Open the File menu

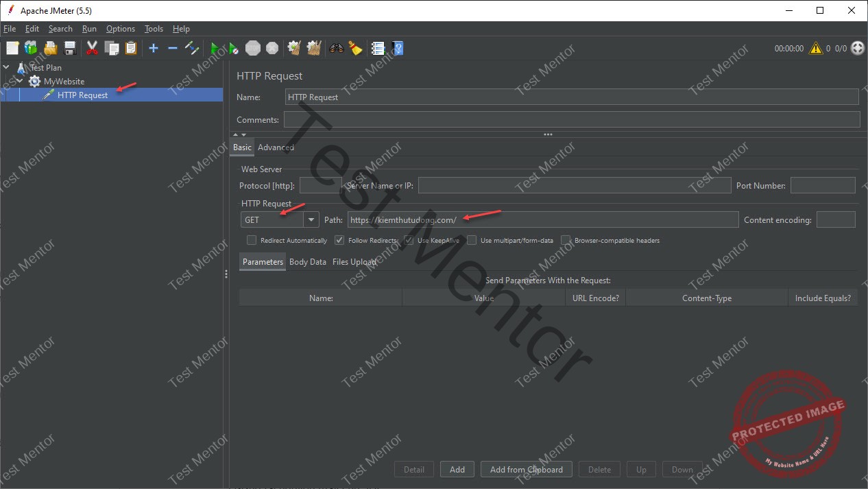10,29
